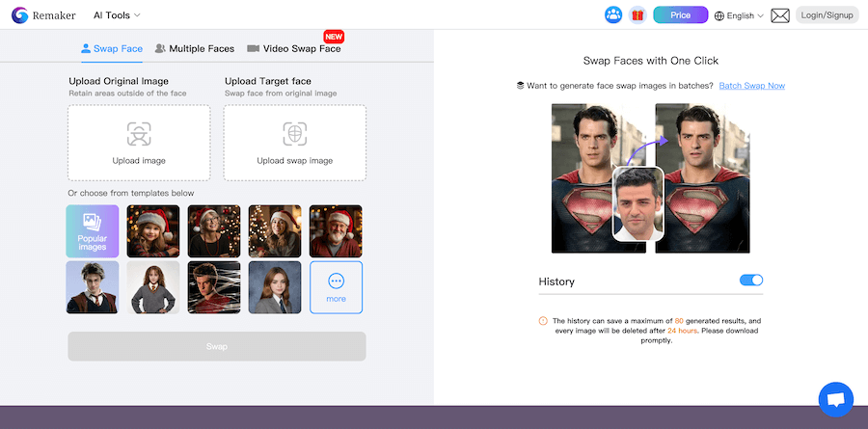Open the Popular images tile
This screenshot has height=429, width=868.
pos(93,231)
